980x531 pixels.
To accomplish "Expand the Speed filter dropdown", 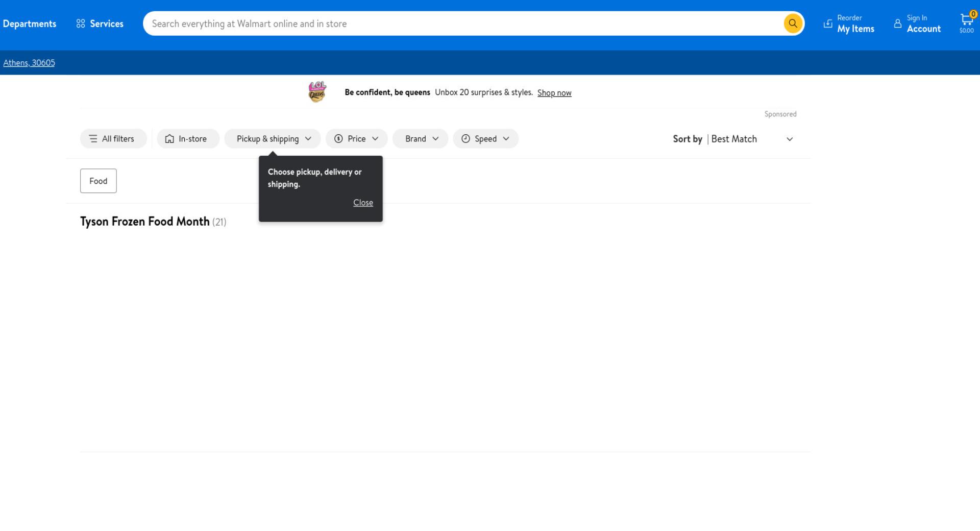I will tap(485, 139).
